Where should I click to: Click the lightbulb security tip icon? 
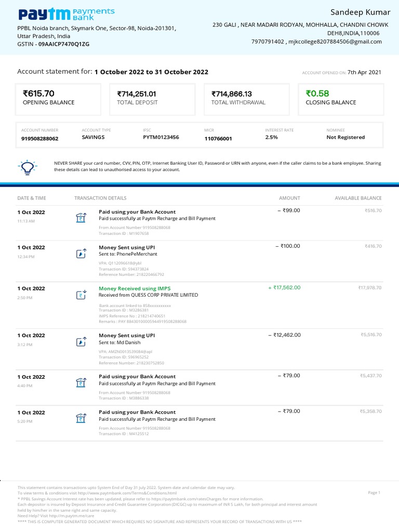[26, 167]
